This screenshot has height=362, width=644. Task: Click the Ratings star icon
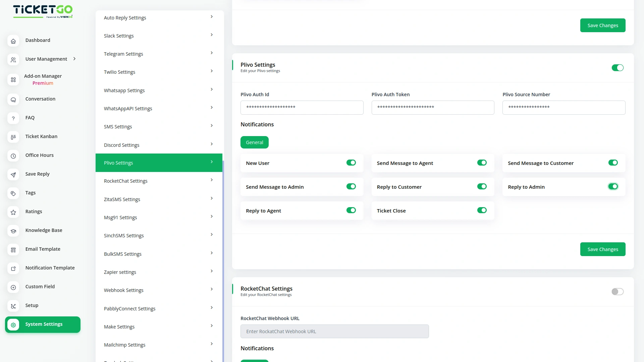(x=13, y=212)
